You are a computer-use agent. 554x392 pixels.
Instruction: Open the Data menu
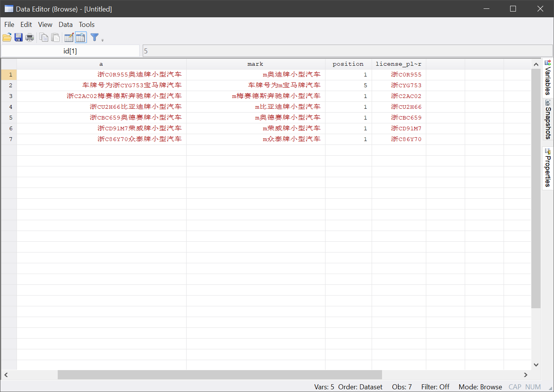[x=65, y=25]
